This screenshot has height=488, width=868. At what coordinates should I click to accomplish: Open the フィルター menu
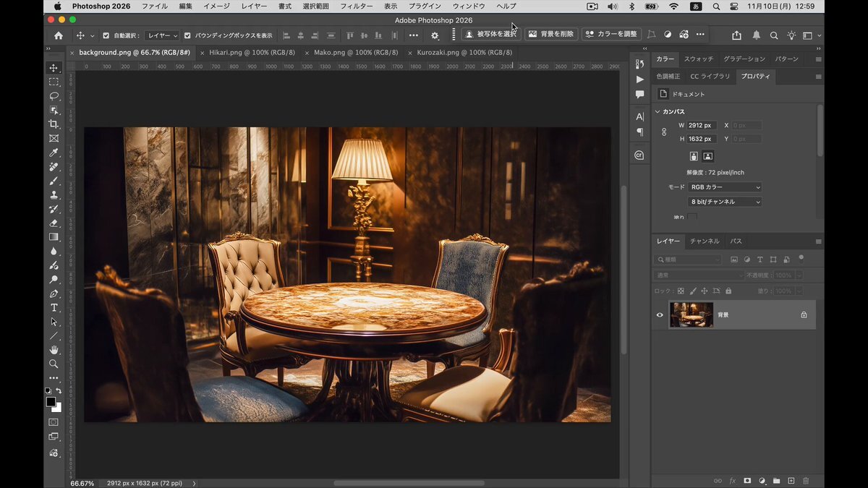[x=356, y=6]
